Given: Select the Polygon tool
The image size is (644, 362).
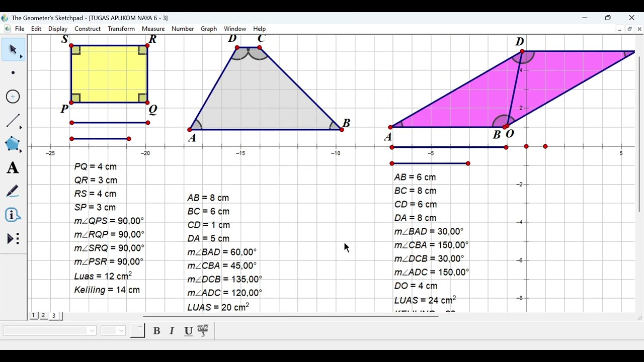Looking at the screenshot, I should (x=13, y=144).
